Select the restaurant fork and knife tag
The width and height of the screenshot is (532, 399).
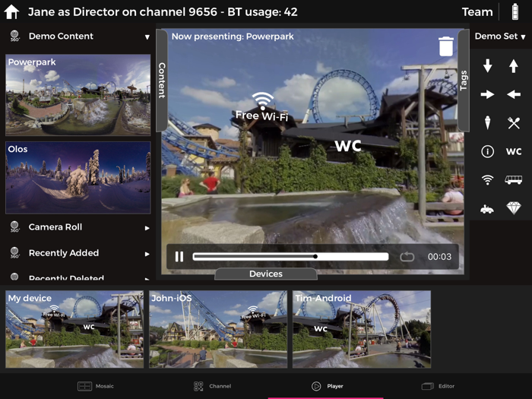tap(514, 123)
